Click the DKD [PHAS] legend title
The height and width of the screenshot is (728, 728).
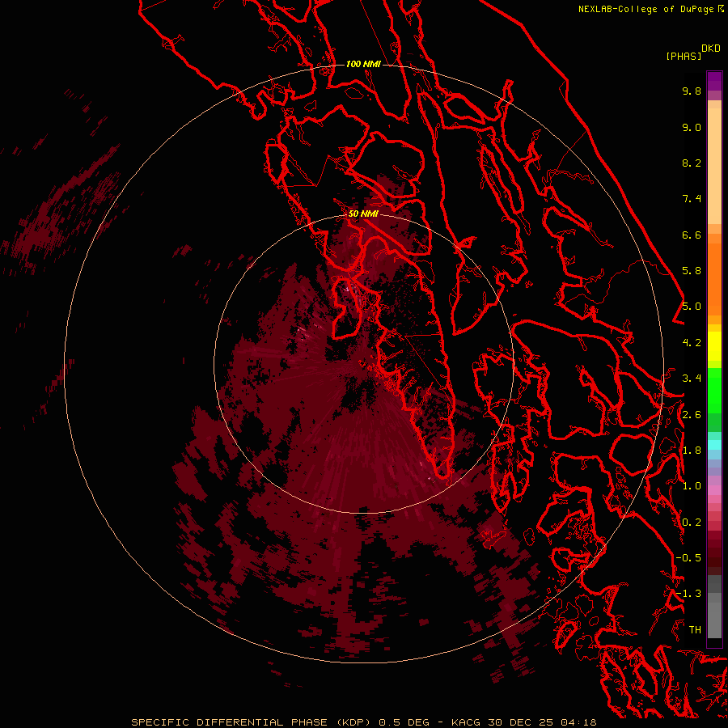click(692, 53)
